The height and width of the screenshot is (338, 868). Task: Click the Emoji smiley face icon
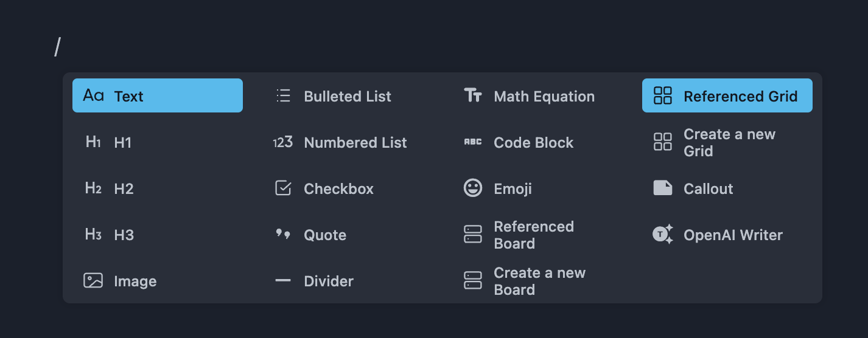473,188
